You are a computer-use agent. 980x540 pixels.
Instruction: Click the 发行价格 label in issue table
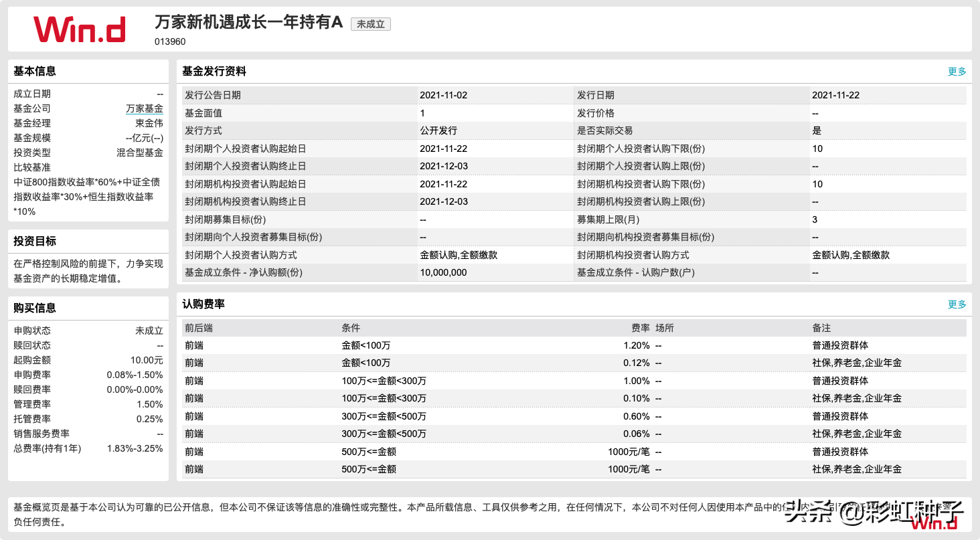[x=596, y=113]
